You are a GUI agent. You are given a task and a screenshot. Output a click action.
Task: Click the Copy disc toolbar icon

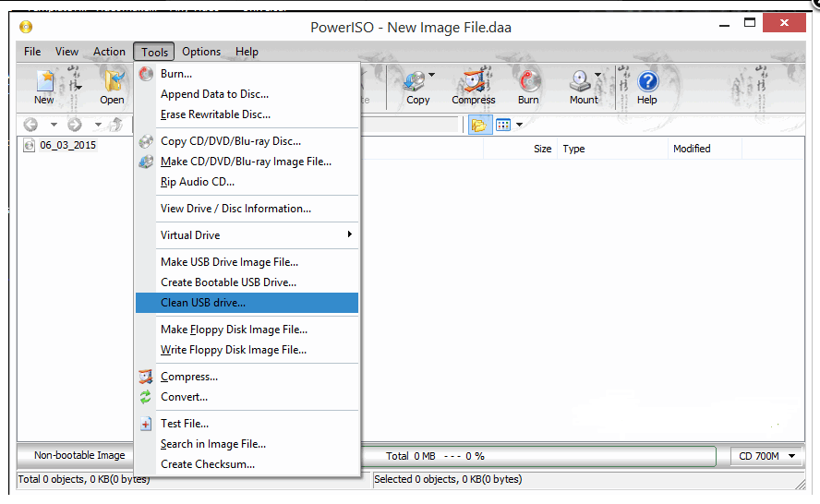(x=415, y=81)
